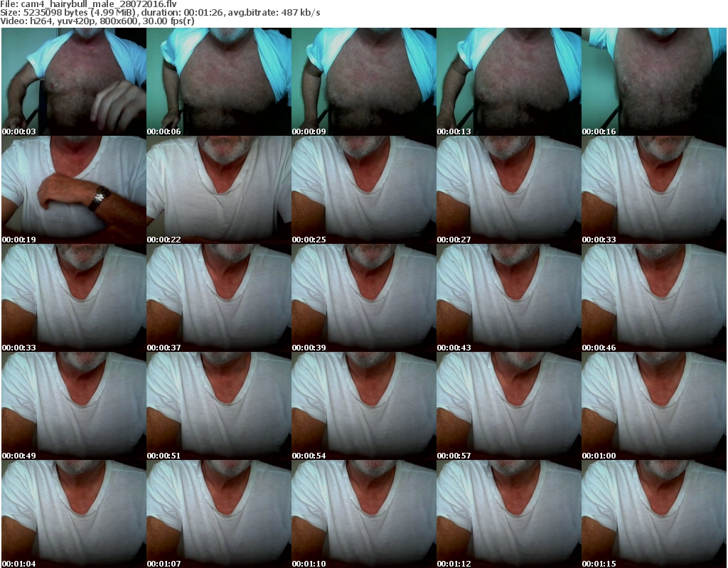
Task: Open the frame stamped 00:00:27
Action: [509, 190]
